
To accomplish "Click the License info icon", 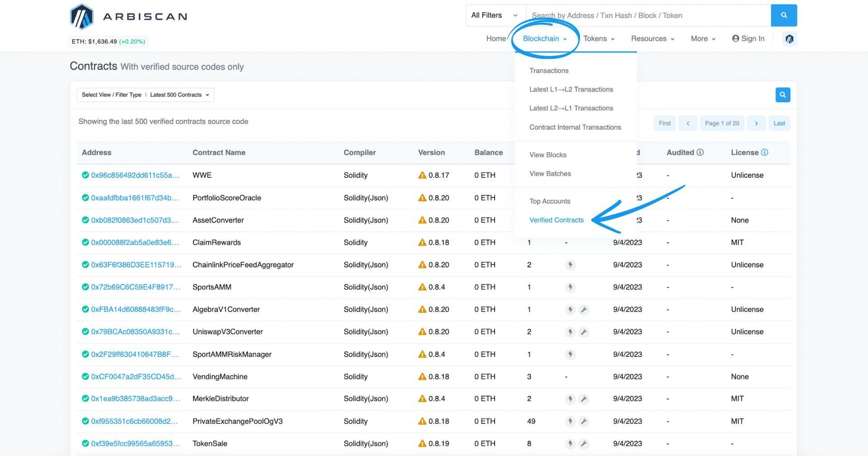I will [764, 152].
